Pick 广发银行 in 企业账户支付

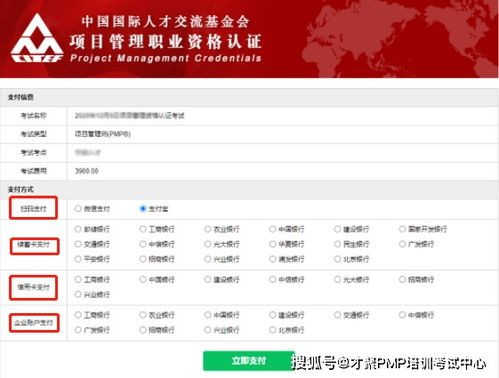click(78, 330)
